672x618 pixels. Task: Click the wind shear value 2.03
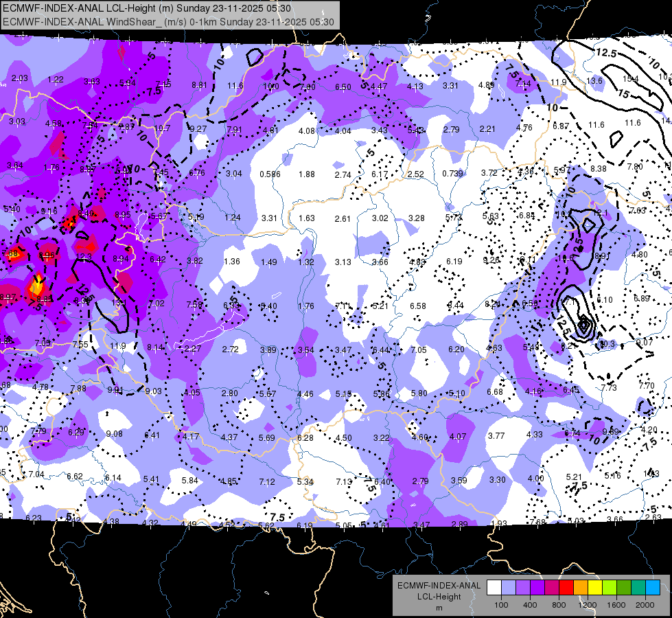19,78
